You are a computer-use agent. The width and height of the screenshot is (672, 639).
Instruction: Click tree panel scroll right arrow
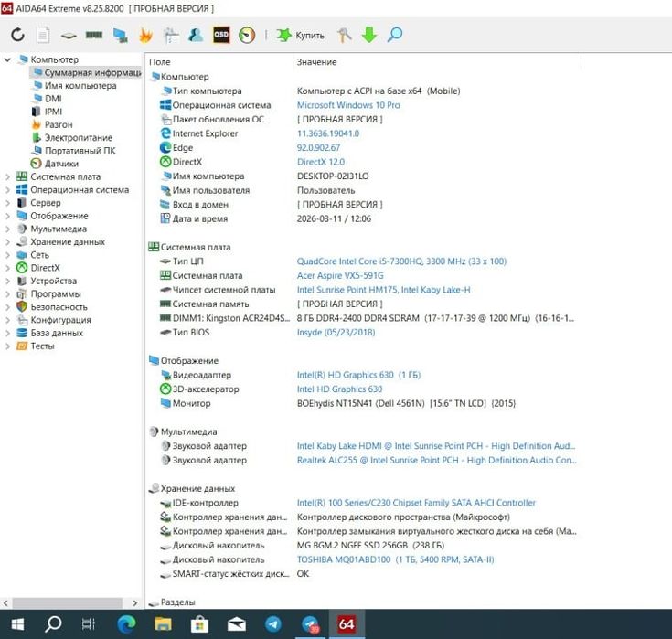[x=135, y=603]
